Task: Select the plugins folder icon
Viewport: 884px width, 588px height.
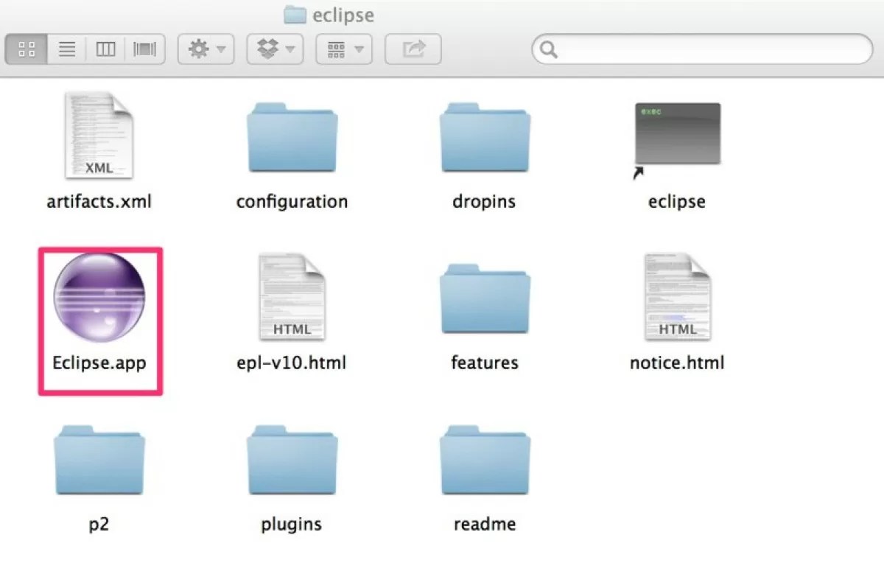Action: click(x=292, y=461)
